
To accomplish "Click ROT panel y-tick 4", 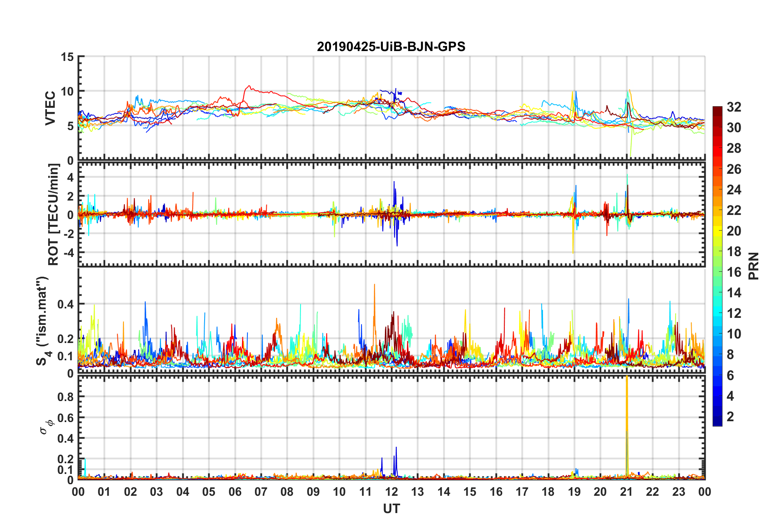I will (70, 177).
